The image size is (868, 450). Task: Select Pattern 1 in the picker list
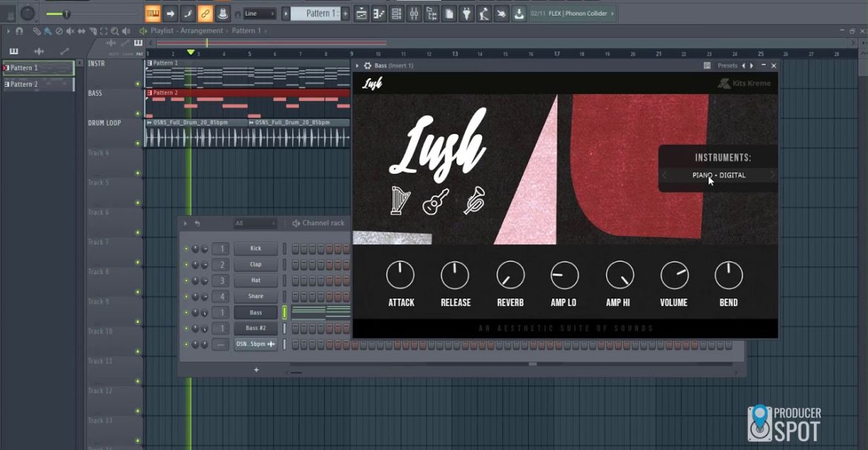tap(38, 68)
